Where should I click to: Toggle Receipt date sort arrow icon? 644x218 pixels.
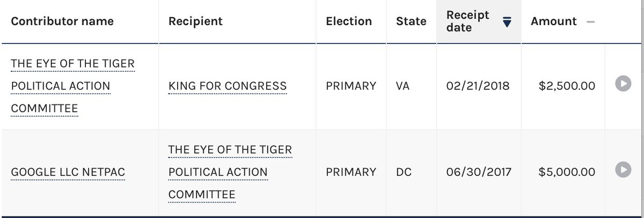click(507, 22)
